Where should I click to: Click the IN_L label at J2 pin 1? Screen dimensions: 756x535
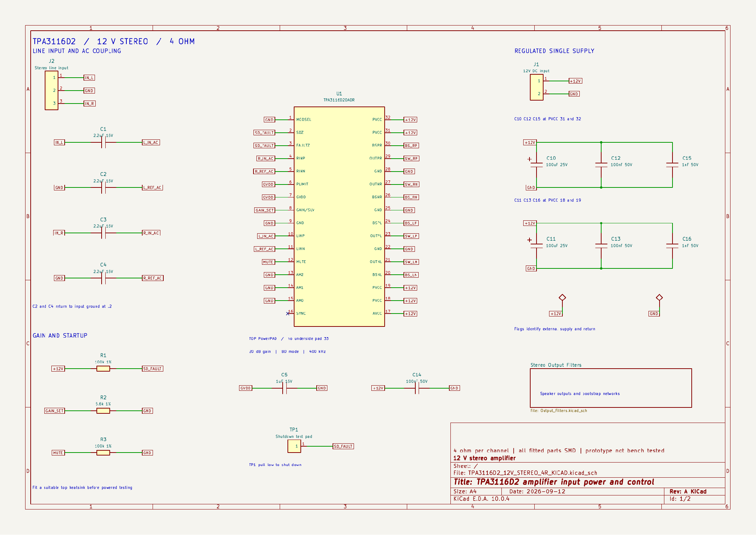click(x=89, y=78)
